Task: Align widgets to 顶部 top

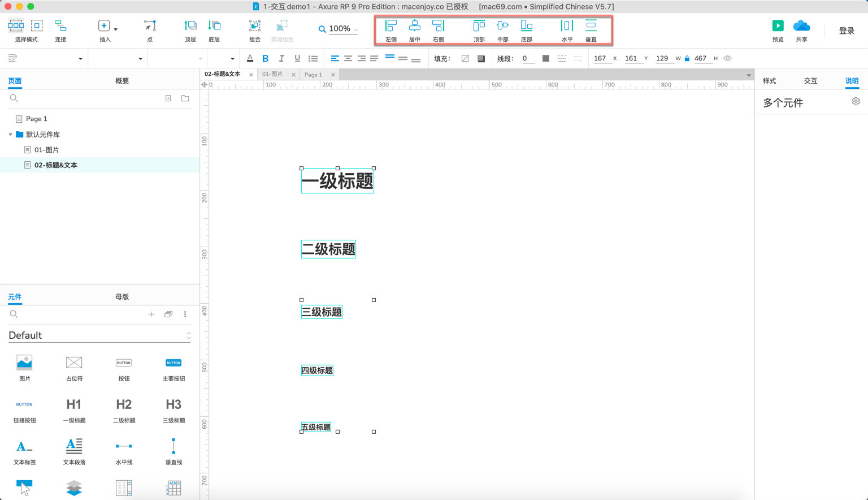Action: (x=479, y=31)
